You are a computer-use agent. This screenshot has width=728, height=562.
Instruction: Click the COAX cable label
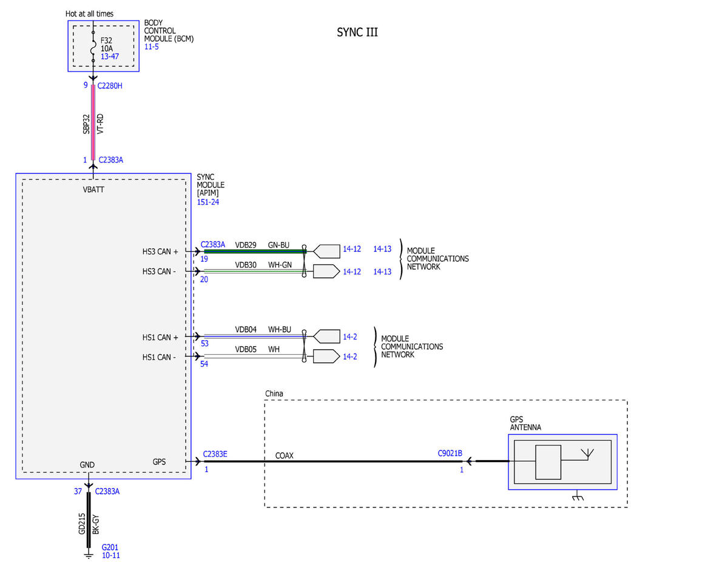coord(285,456)
